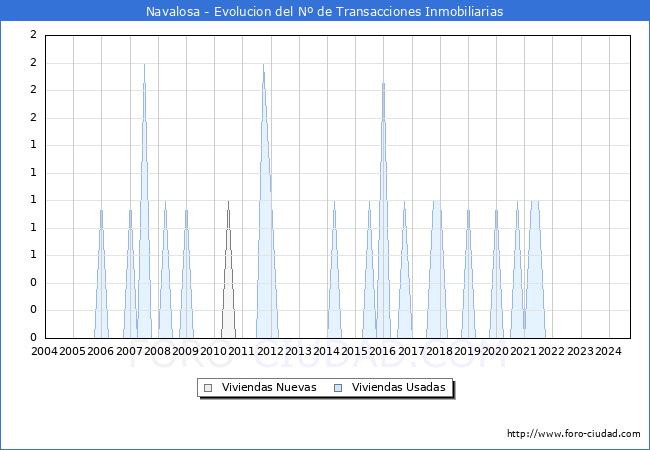This screenshot has width=650, height=450.
Task: Click the 2012 x-axis label
Action: click(x=270, y=351)
